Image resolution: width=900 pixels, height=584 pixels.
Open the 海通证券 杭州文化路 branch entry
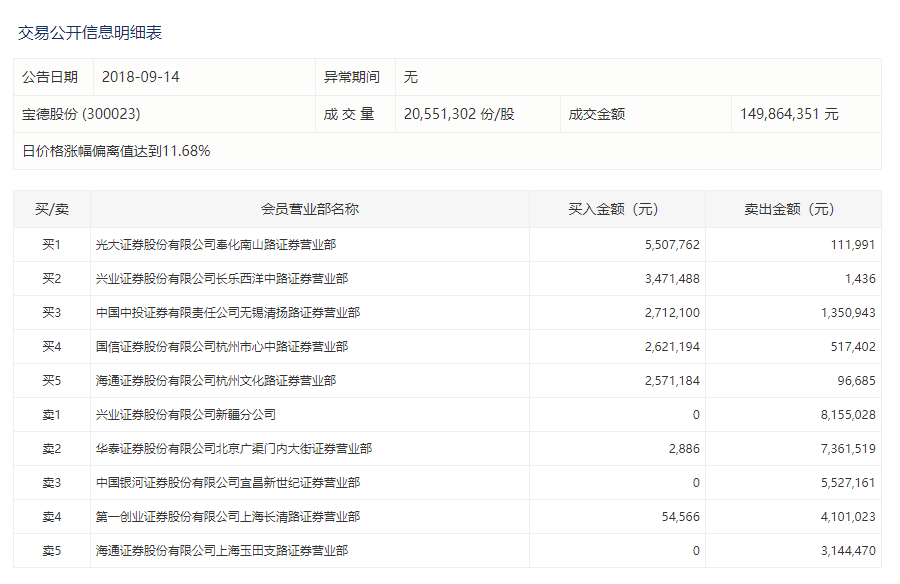215,381
